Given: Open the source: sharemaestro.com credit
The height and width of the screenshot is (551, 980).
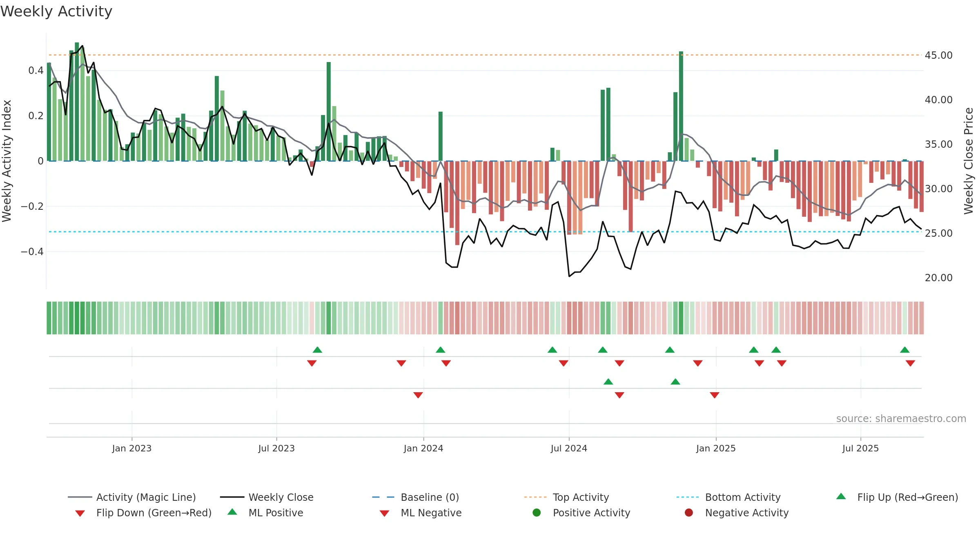Looking at the screenshot, I should [x=901, y=419].
